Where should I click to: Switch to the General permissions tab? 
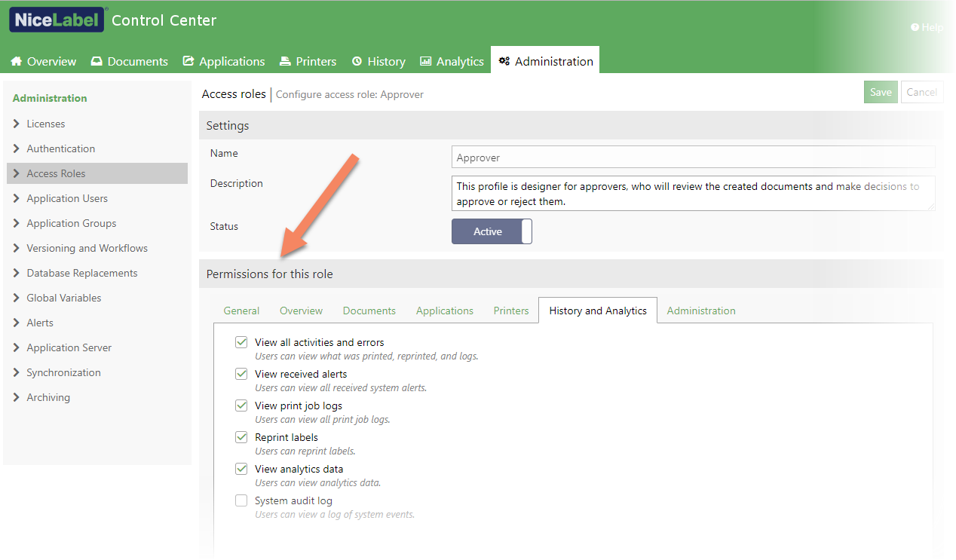[241, 311]
